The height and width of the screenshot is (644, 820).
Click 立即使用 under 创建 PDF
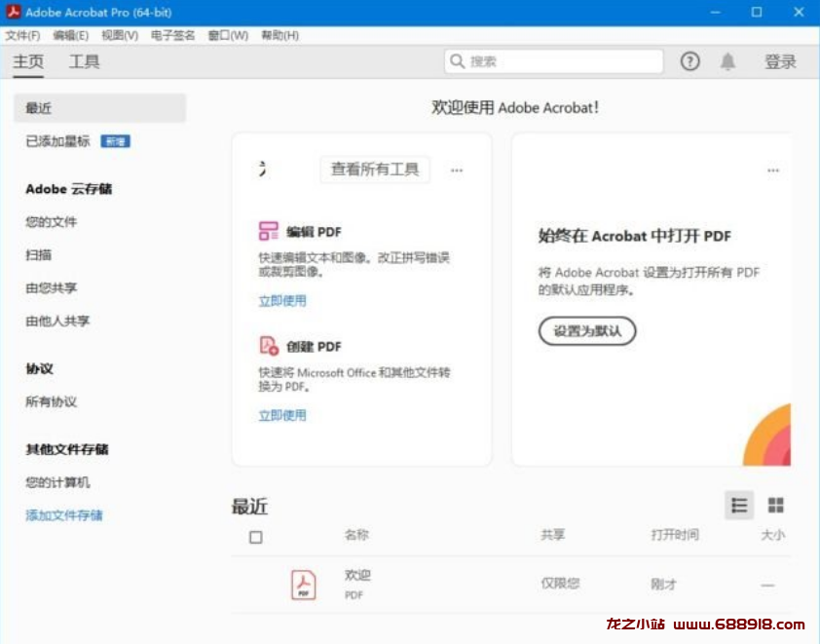pyautogui.click(x=282, y=415)
